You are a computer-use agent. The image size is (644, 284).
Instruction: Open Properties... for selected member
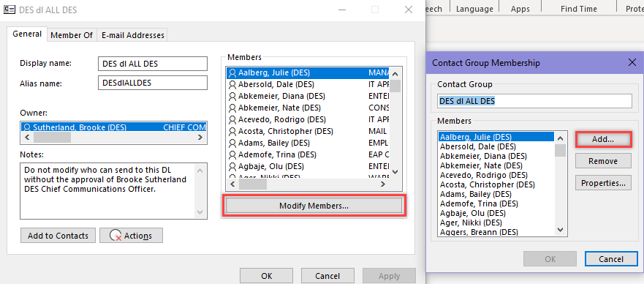(603, 183)
